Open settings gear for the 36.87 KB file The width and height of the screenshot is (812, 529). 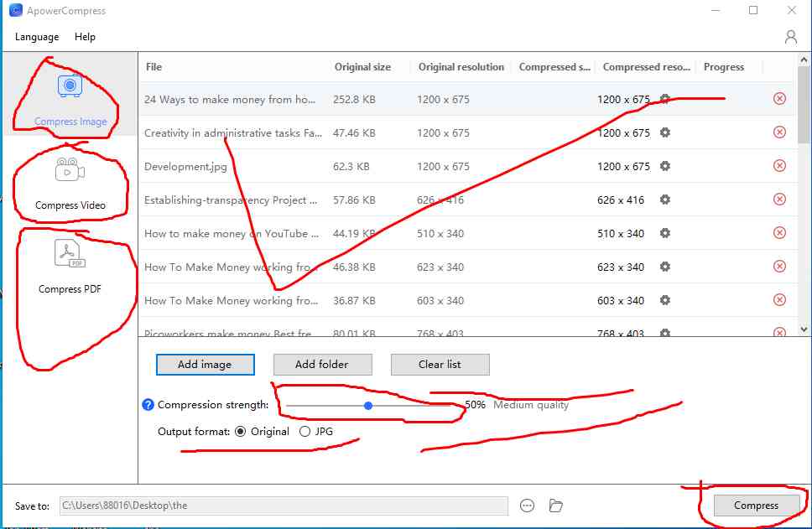pyautogui.click(x=665, y=300)
